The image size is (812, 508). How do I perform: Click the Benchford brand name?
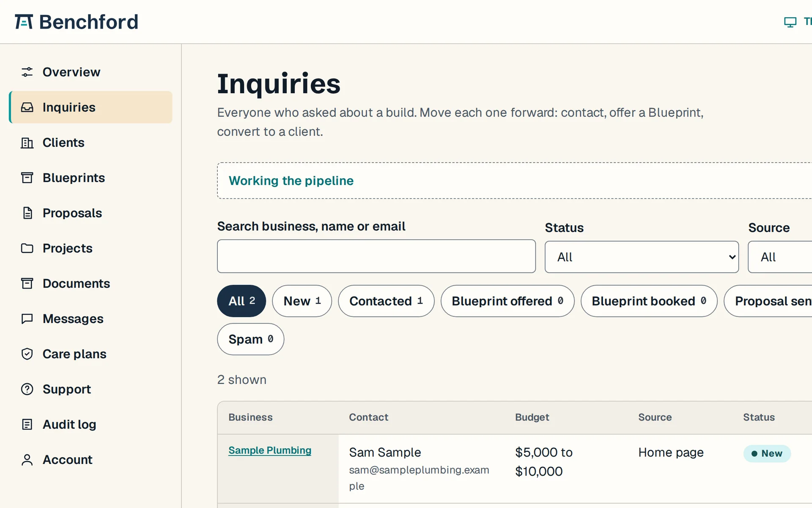pos(89,22)
